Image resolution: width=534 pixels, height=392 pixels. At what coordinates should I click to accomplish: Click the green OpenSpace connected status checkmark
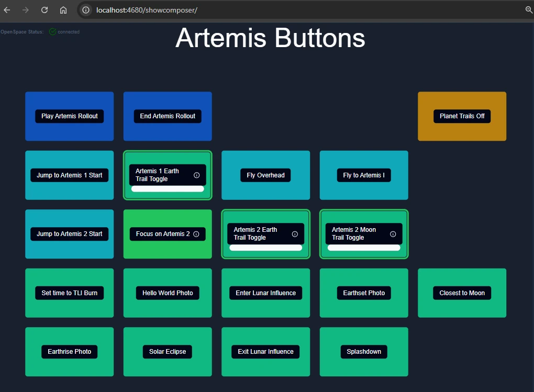[x=52, y=31]
